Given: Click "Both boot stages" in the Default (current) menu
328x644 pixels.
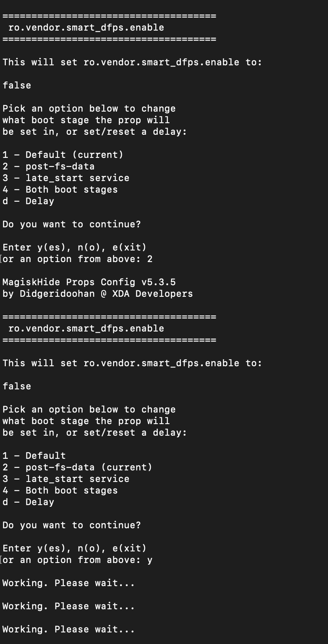Looking at the screenshot, I should coord(71,190).
